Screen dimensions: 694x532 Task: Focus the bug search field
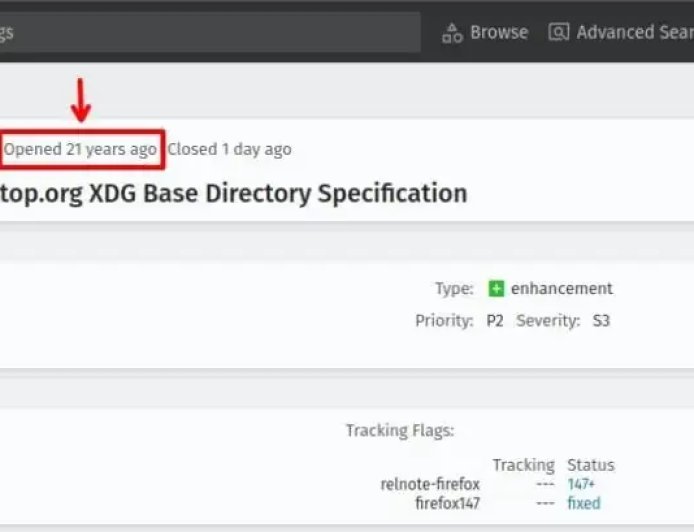tap(210, 32)
